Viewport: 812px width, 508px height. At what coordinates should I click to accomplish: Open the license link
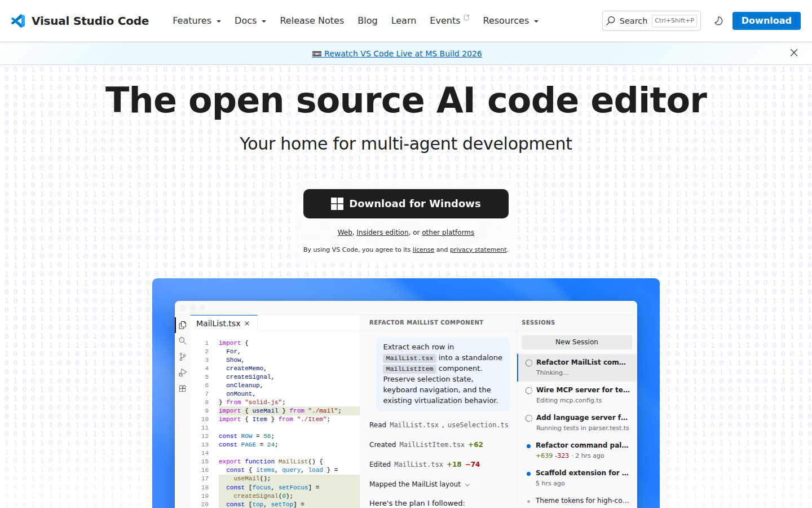click(423, 249)
